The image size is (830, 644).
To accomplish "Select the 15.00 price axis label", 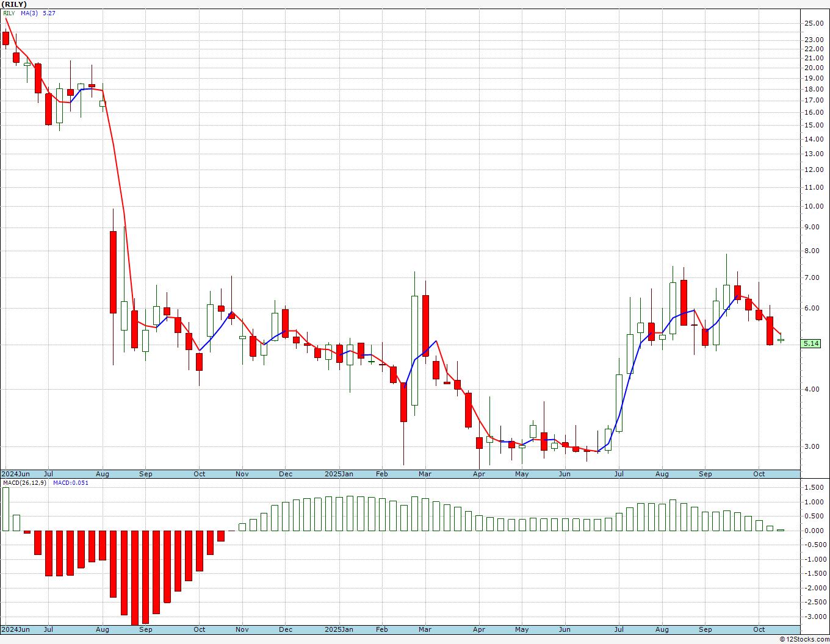I will coord(814,125).
